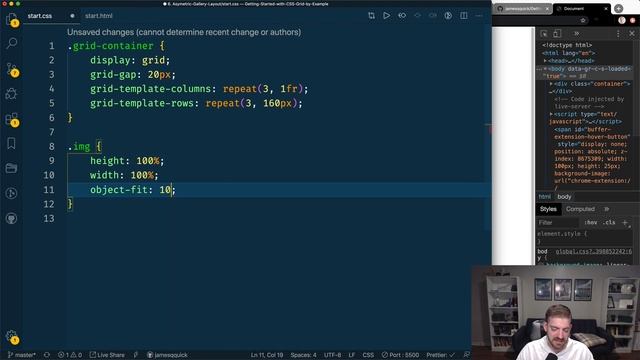Click the jamesqquick account in status bar
Viewport: 640px width, 360px height.
[167, 355]
